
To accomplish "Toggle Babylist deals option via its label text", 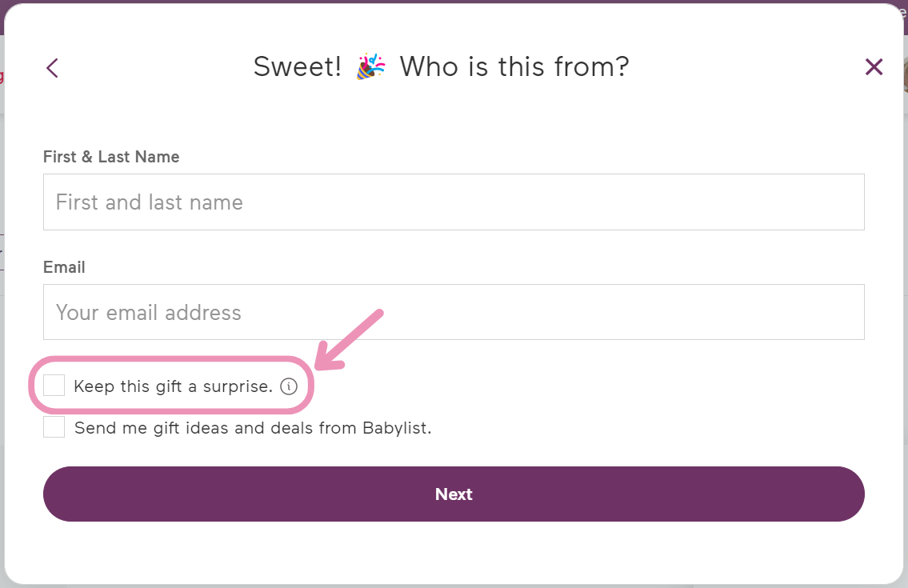I will coord(253,428).
